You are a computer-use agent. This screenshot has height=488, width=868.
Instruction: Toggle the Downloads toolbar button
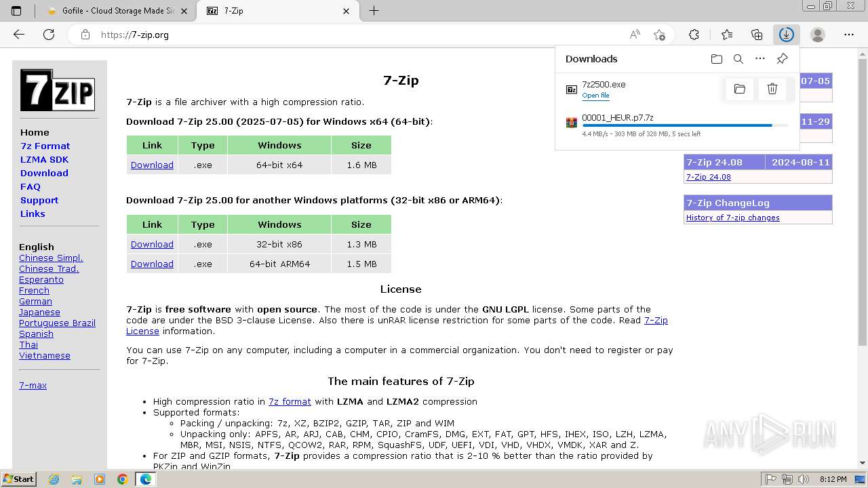coord(786,35)
